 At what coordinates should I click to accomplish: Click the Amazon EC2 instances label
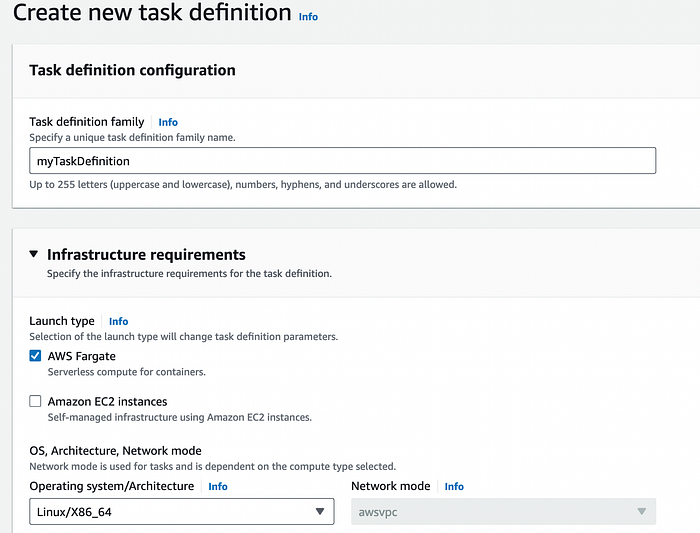(x=107, y=401)
